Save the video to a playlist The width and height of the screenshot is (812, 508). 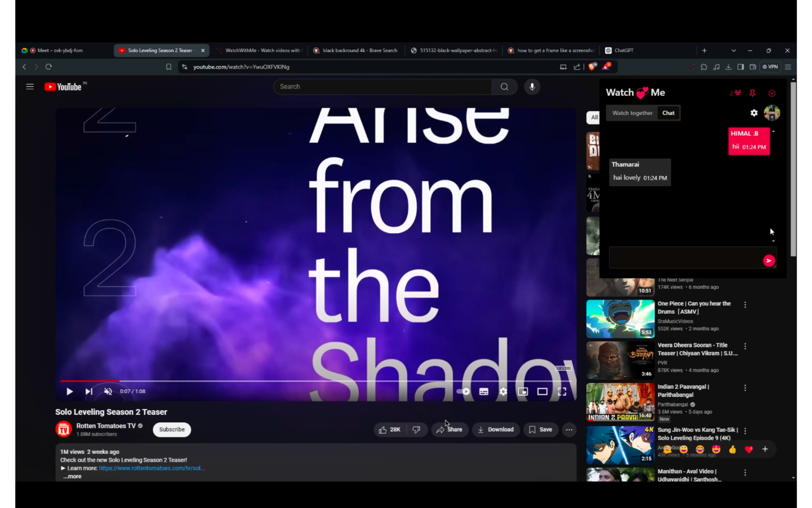click(x=540, y=430)
